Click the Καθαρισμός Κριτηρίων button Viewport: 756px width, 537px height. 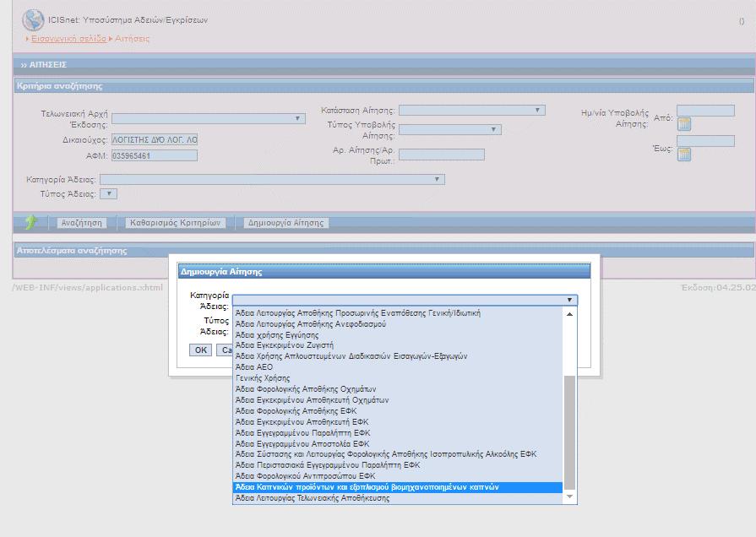[x=175, y=223]
